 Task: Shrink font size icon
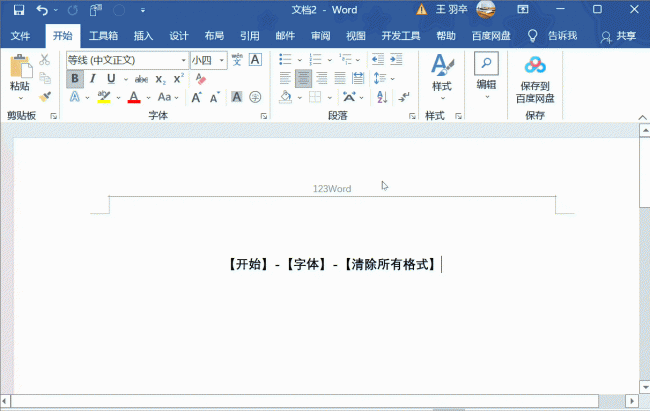214,97
